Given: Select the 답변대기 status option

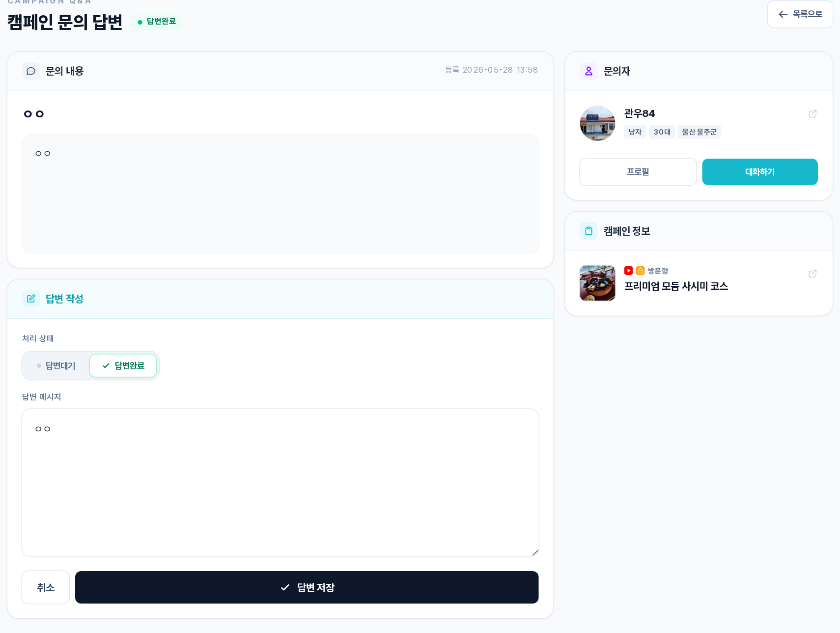Looking at the screenshot, I should (x=56, y=366).
